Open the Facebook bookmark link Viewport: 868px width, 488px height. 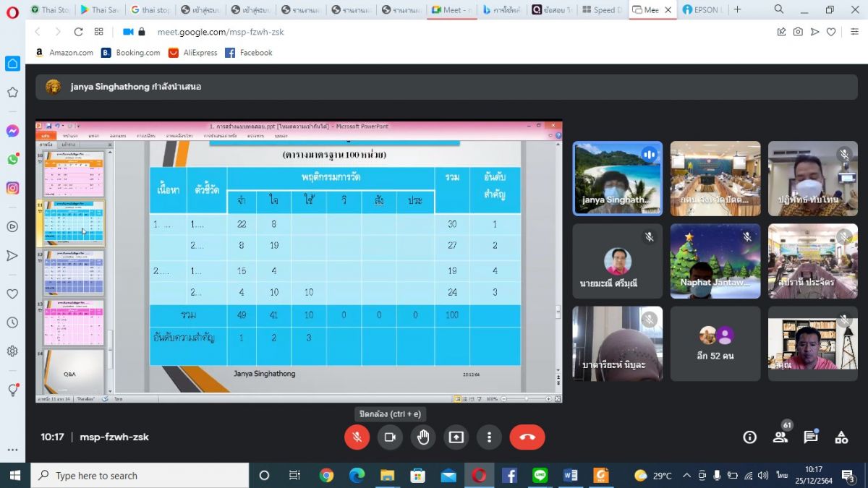pos(249,53)
